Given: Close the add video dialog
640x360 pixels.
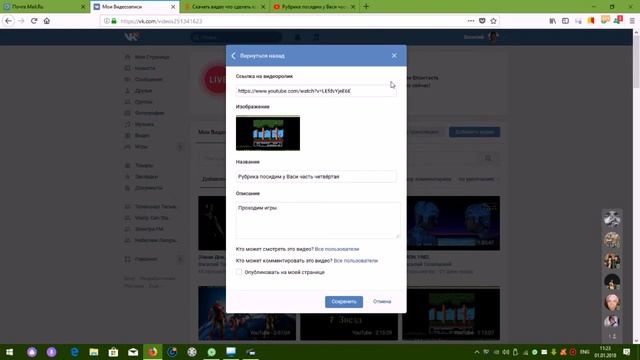Looking at the screenshot, I should 394,56.
